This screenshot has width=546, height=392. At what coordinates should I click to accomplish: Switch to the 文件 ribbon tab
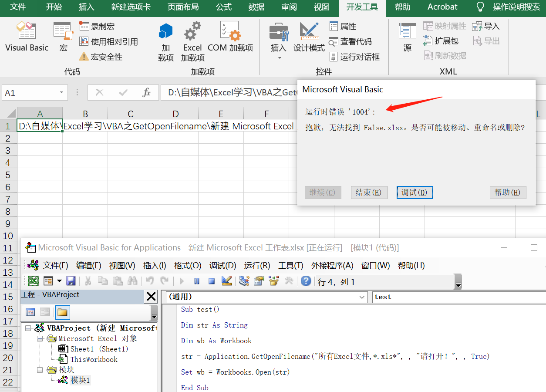coord(18,7)
